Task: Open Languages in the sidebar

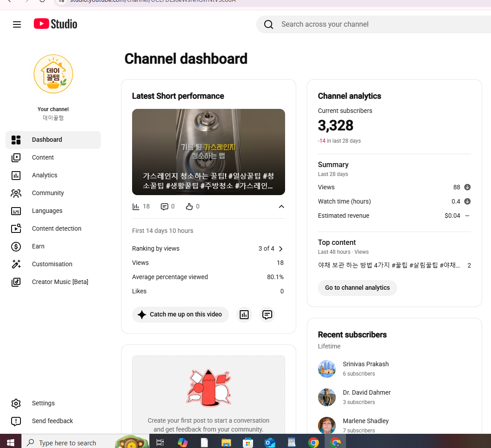Action: pos(53,211)
